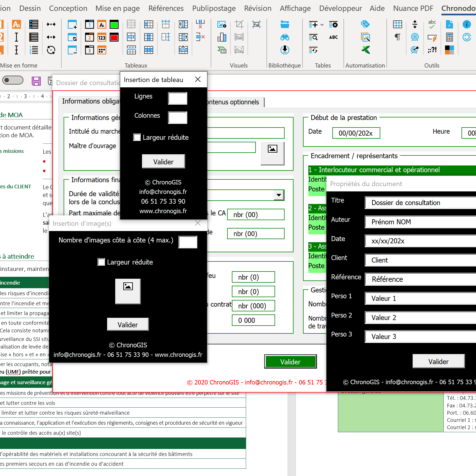Click the orange 123 numbering icon
Image resolution: width=476 pixels, height=476 pixels.
102,37
